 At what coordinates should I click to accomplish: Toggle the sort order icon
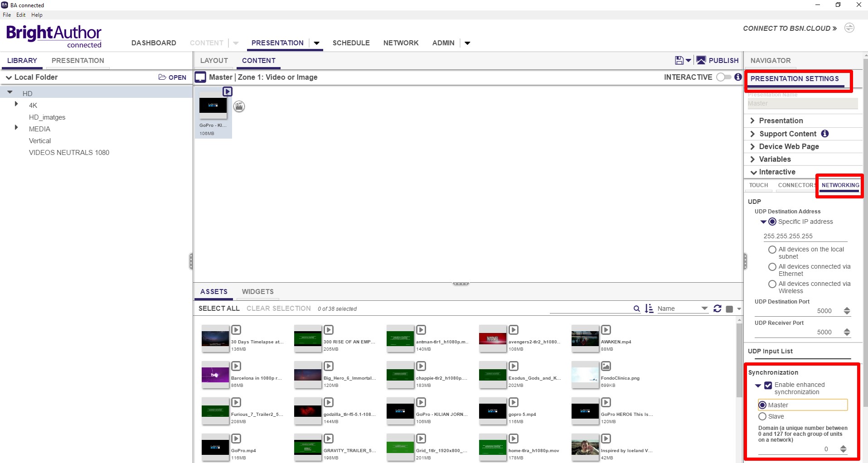point(649,309)
